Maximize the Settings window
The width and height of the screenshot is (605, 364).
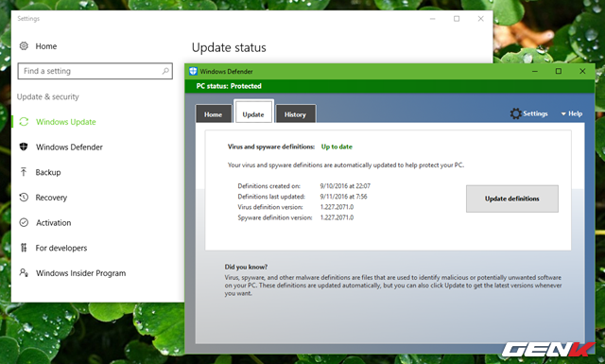[457, 19]
